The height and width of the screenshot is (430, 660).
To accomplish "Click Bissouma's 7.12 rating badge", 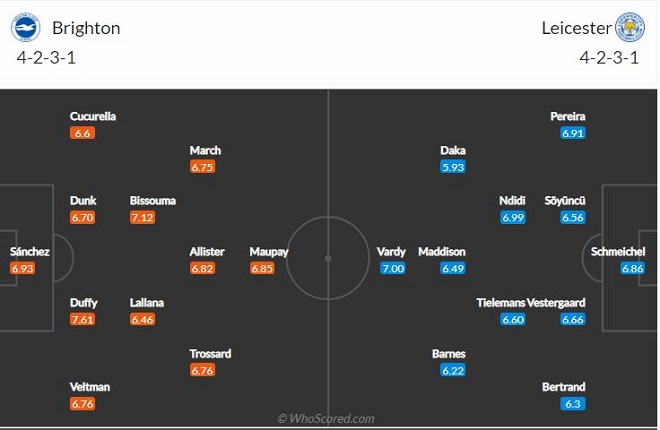I will click(142, 218).
